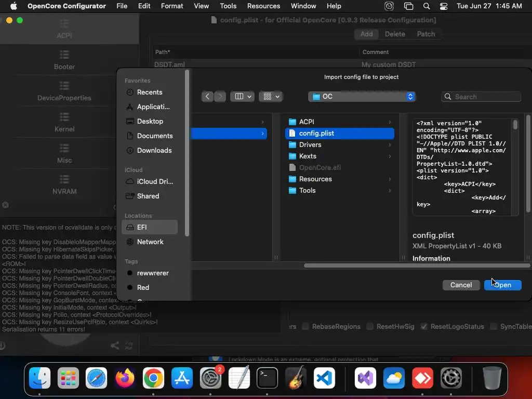Open Control Center in menu bar
The width and height of the screenshot is (532, 399).
pyautogui.click(x=444, y=6)
